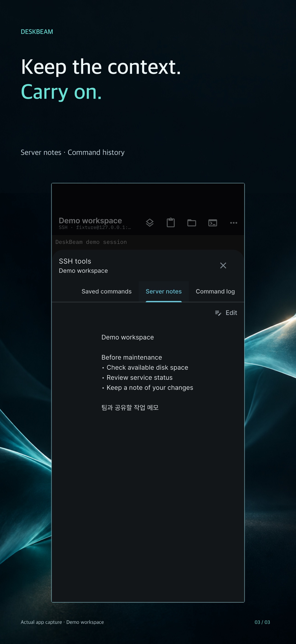This screenshot has width=296, height=644.
Task: Click the Korean note line 팀과 공유할 작업 메모
Action: tap(130, 408)
